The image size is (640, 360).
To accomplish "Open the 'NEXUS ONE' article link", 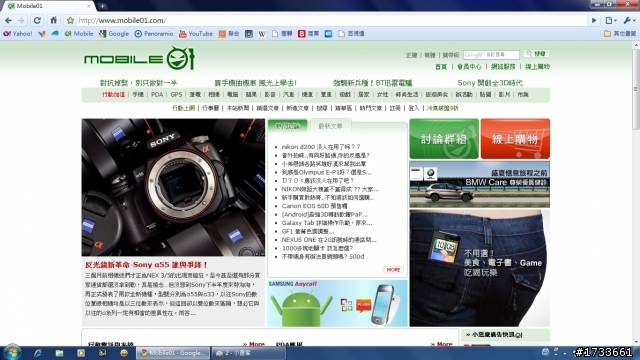I will pyautogui.click(x=329, y=240).
